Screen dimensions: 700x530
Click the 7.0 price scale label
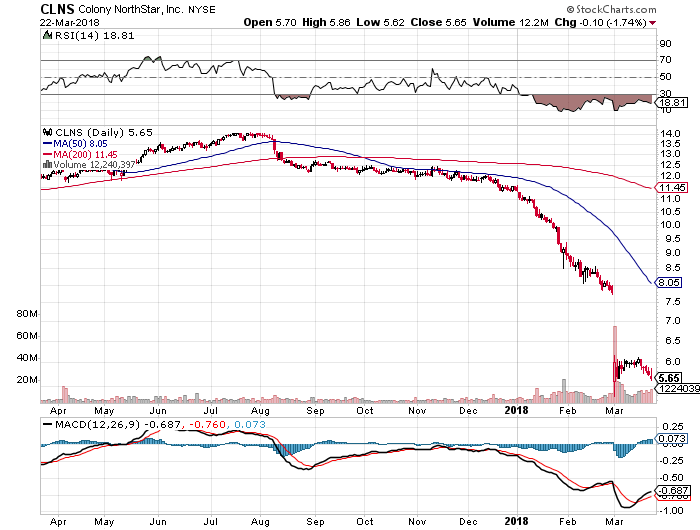point(673,321)
